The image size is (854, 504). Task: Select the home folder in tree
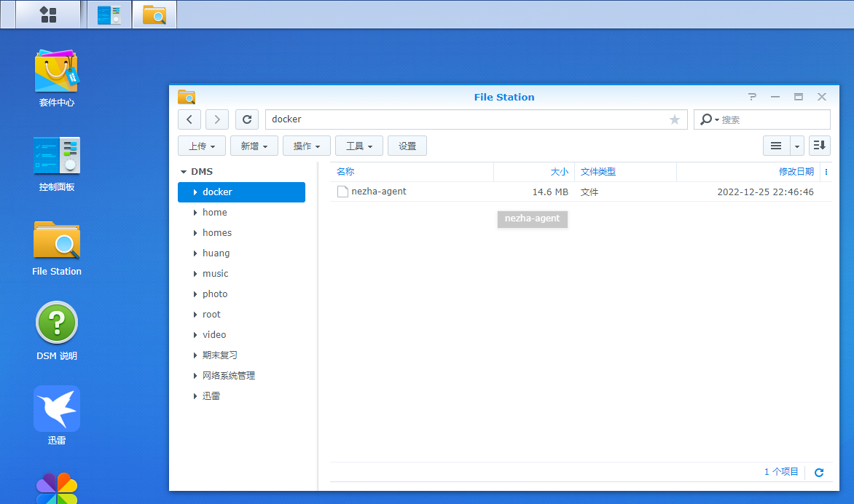click(x=214, y=212)
